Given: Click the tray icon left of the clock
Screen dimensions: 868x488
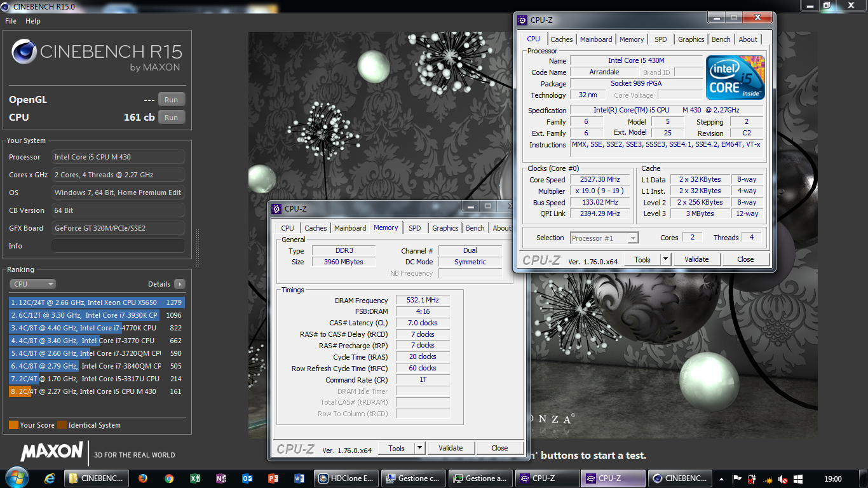Looking at the screenshot, I should point(799,479).
